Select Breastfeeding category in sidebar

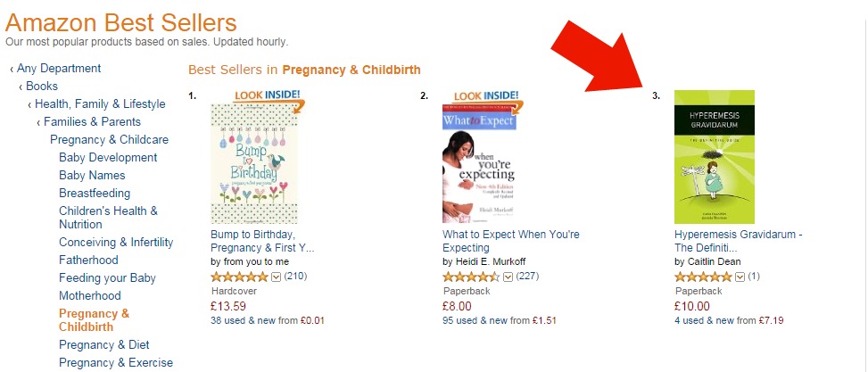[x=95, y=194]
